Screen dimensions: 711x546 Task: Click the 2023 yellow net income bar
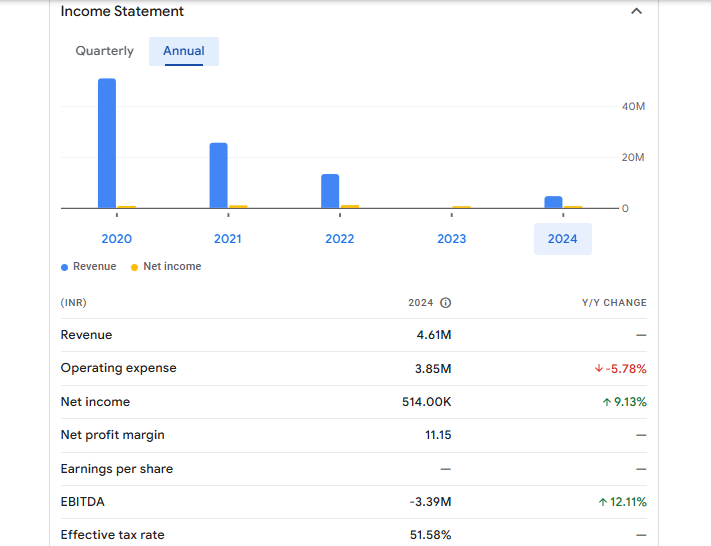462,207
